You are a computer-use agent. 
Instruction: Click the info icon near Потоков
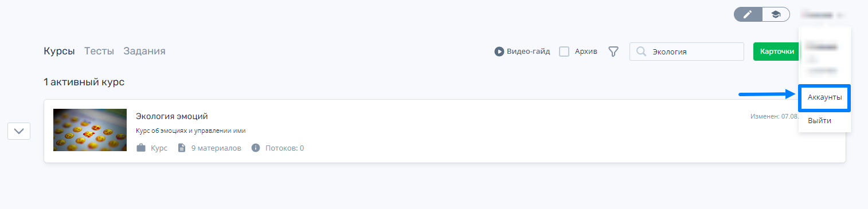pyautogui.click(x=256, y=148)
